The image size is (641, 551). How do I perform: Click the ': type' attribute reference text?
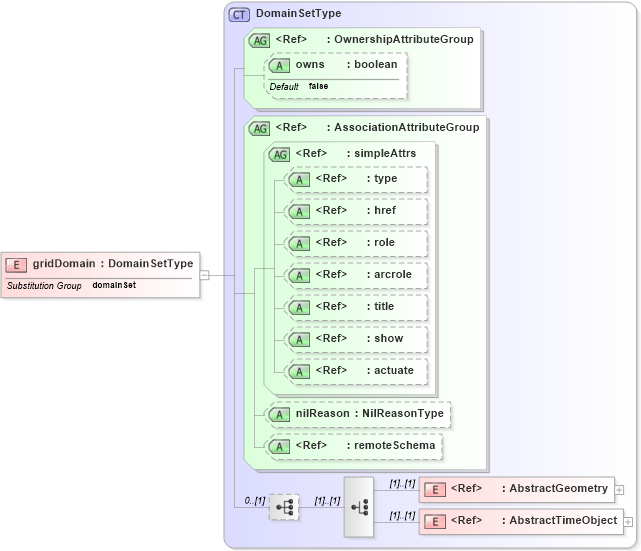click(x=382, y=179)
